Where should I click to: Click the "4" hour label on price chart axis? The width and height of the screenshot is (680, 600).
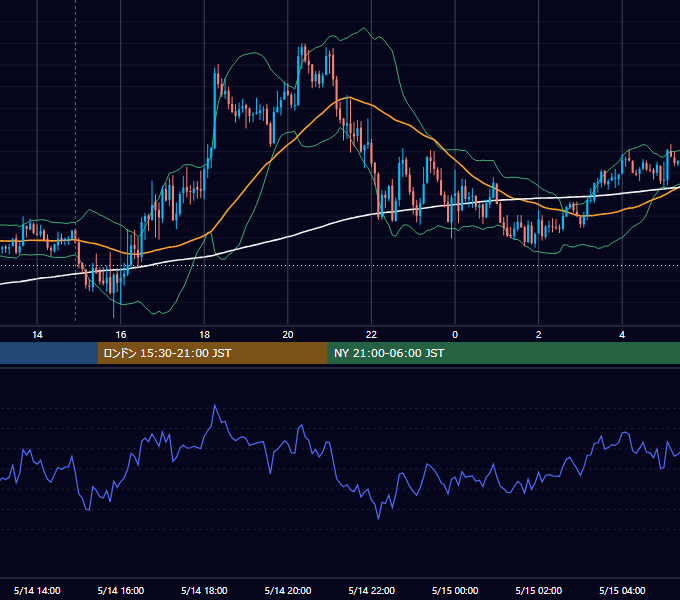tap(622, 335)
